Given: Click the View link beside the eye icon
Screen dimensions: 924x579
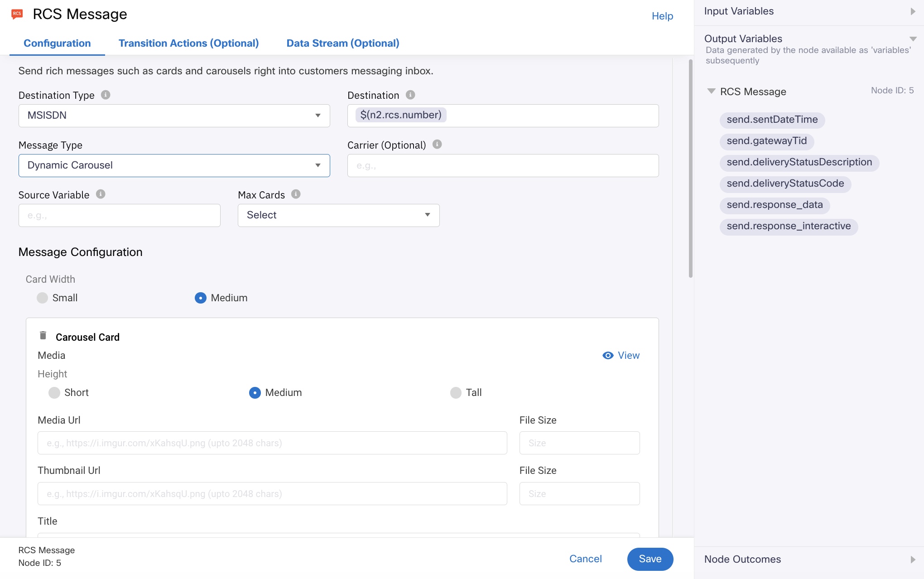Looking at the screenshot, I should (x=629, y=355).
